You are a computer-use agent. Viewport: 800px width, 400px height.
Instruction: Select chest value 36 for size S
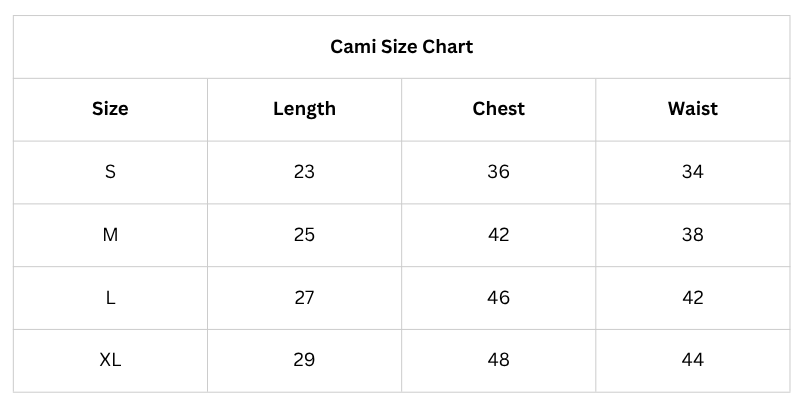[x=498, y=171]
